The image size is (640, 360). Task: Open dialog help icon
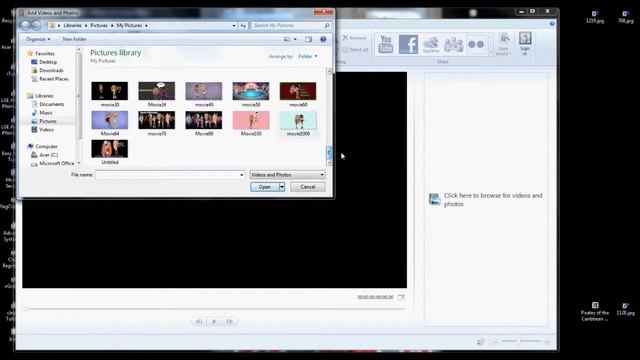tap(323, 39)
